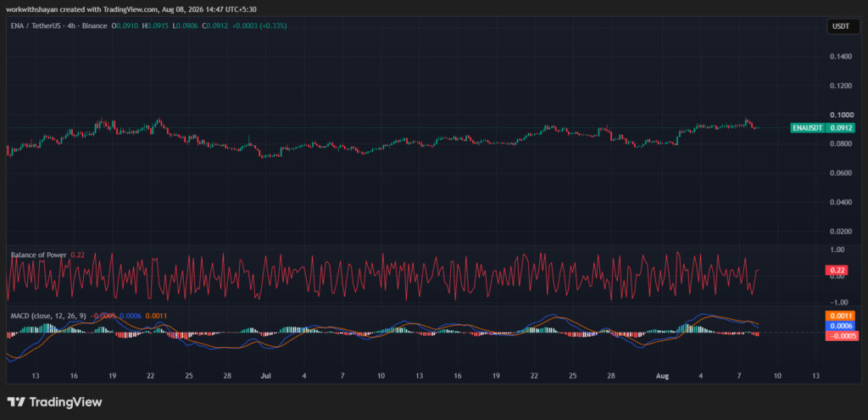Viewport: 868px width, 420px height.
Task: Click the low value L0.0906
Action: [x=183, y=25]
